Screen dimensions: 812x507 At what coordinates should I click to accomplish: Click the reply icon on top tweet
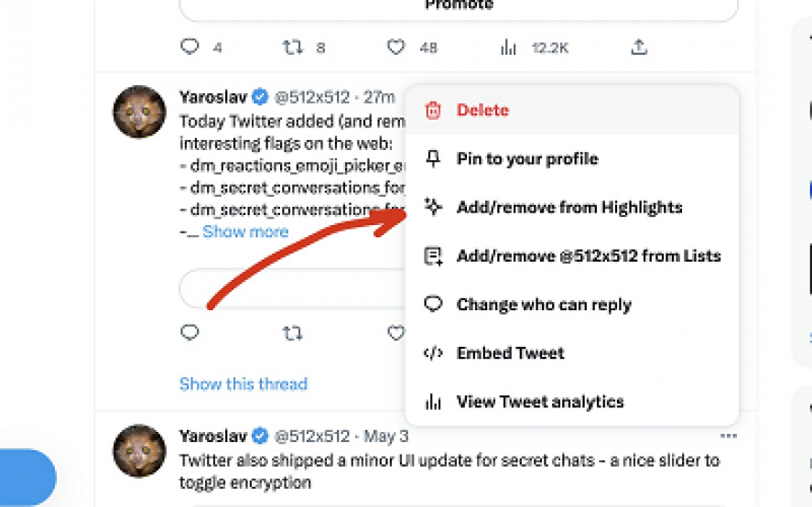coord(190,47)
